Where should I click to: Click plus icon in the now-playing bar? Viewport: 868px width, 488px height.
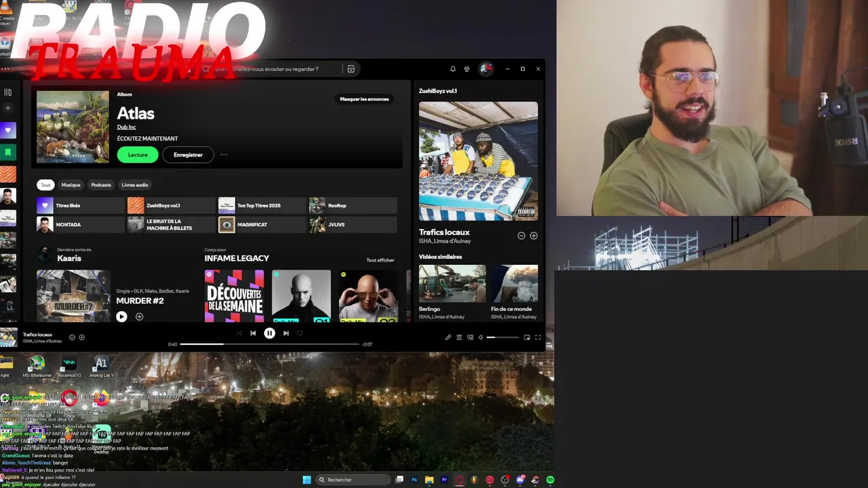81,337
